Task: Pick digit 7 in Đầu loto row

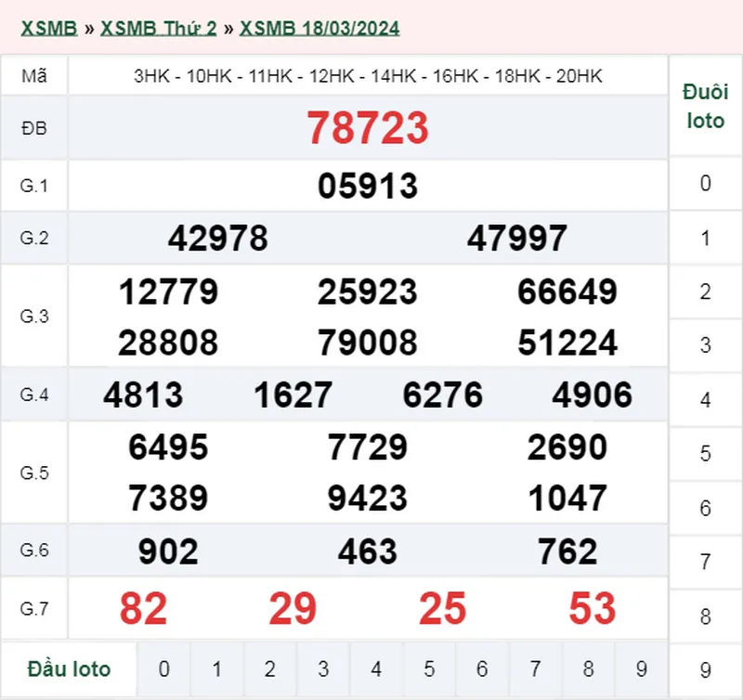Action: coord(535,669)
